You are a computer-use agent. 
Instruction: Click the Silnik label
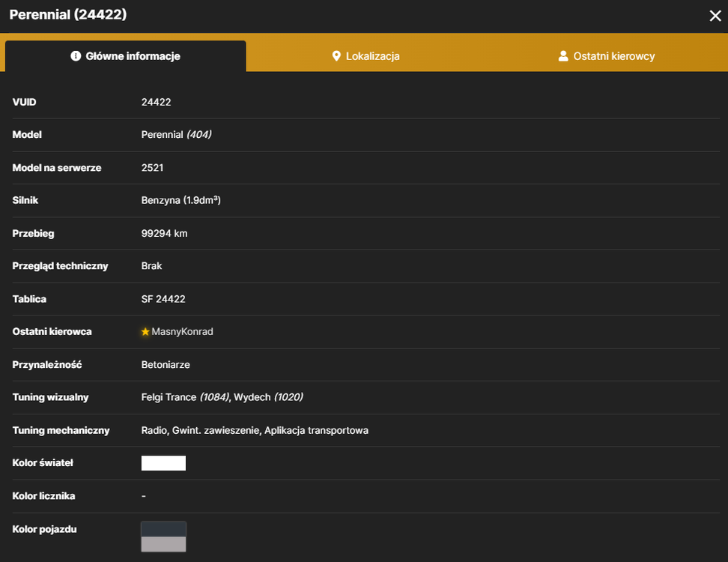tap(25, 200)
